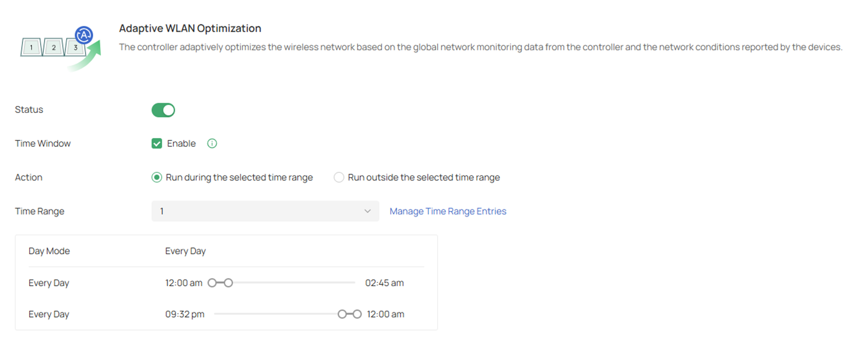868x346 pixels.
Task: Select 'Run outside the selected time range'
Action: (339, 177)
